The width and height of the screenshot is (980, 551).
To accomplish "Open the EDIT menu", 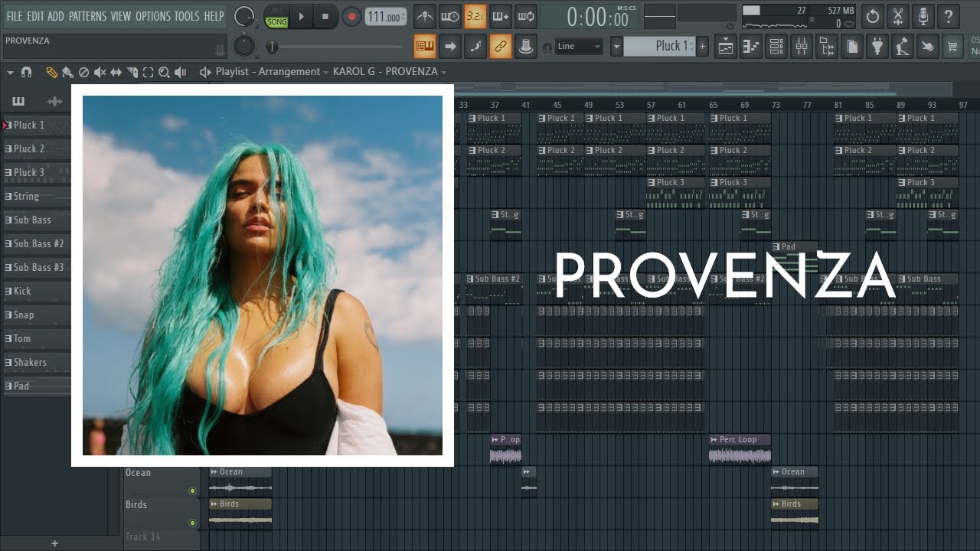I will [x=35, y=16].
